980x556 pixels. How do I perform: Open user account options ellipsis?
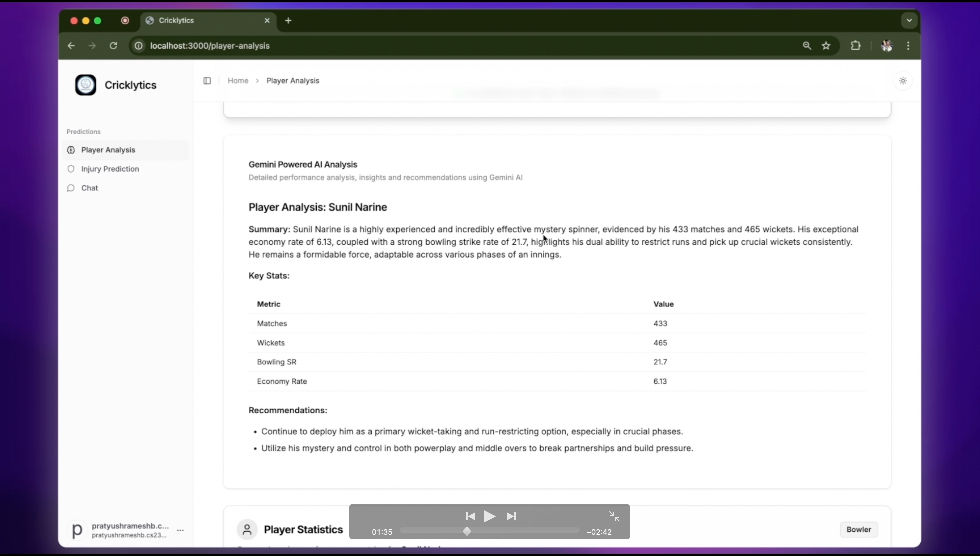[180, 530]
